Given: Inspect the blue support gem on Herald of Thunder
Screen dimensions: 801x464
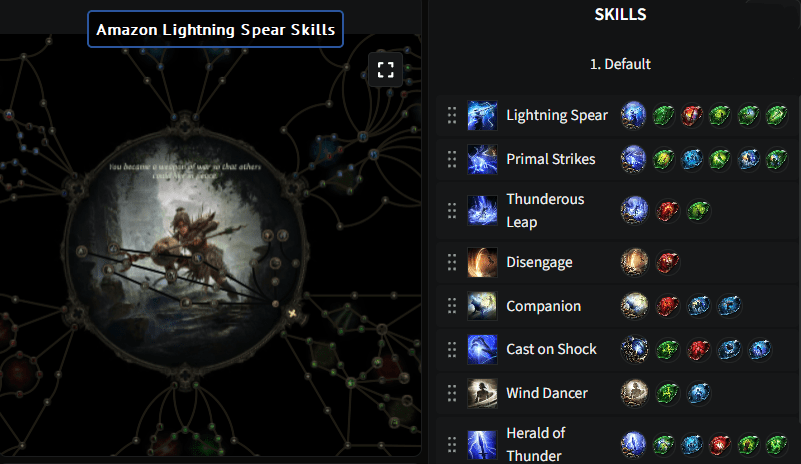Looking at the screenshot, I should [692, 445].
